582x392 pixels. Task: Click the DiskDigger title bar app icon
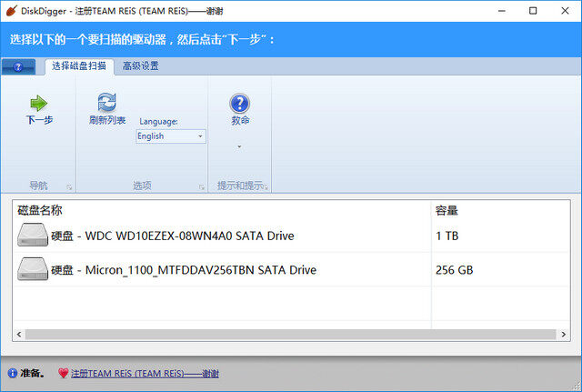click(x=12, y=11)
